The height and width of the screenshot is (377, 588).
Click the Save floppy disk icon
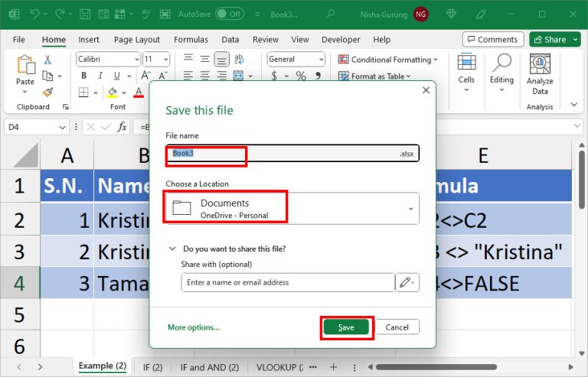pyautogui.click(x=85, y=15)
